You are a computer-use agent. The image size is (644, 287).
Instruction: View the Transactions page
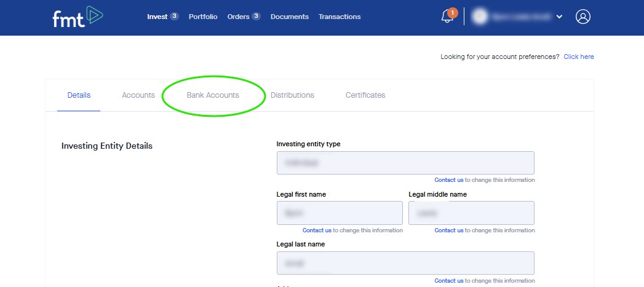click(340, 17)
